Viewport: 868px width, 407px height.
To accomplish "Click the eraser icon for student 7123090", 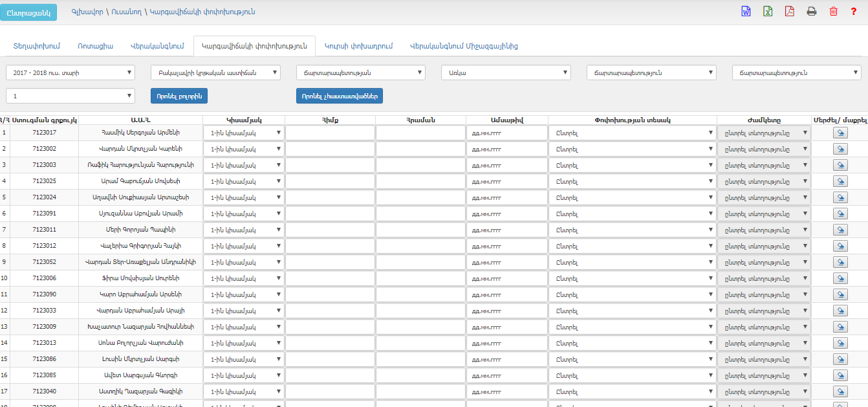I will point(840,294).
